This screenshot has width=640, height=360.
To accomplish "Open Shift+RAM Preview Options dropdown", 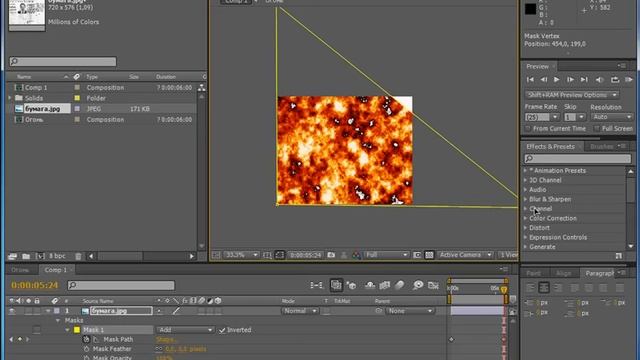I will click(572, 95).
